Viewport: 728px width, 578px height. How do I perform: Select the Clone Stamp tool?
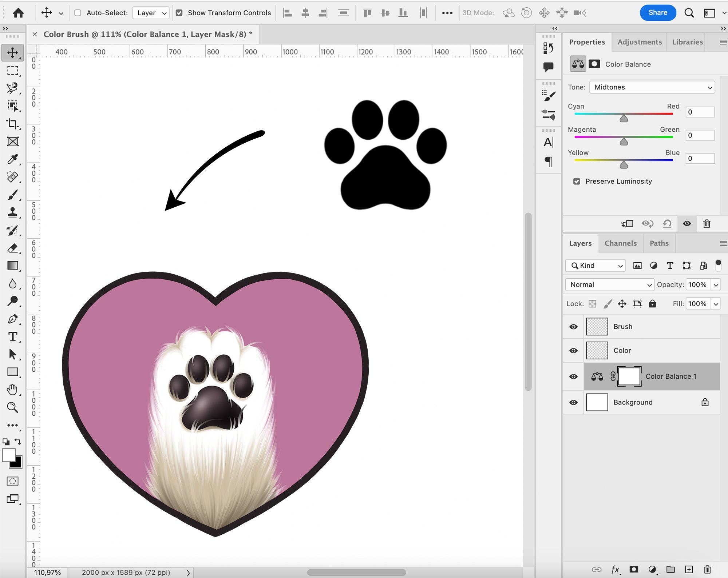pyautogui.click(x=13, y=212)
